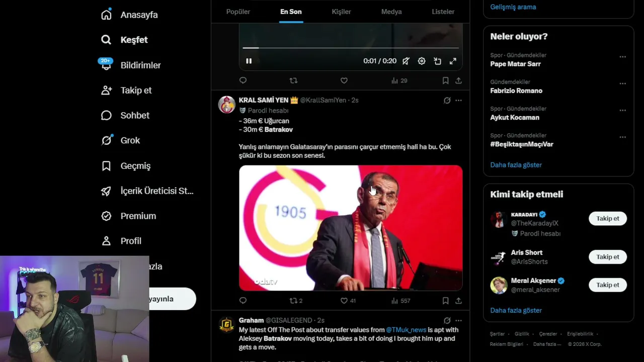Ask Grok about Graham's post

coord(447,320)
